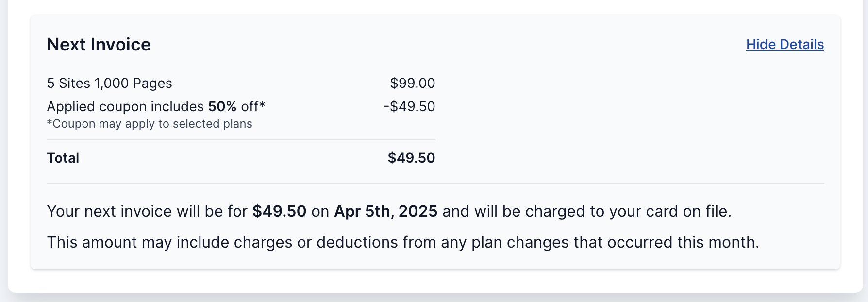Click the Apr 5th, 2025 date
This screenshot has height=302, width=868.
pyautogui.click(x=385, y=211)
